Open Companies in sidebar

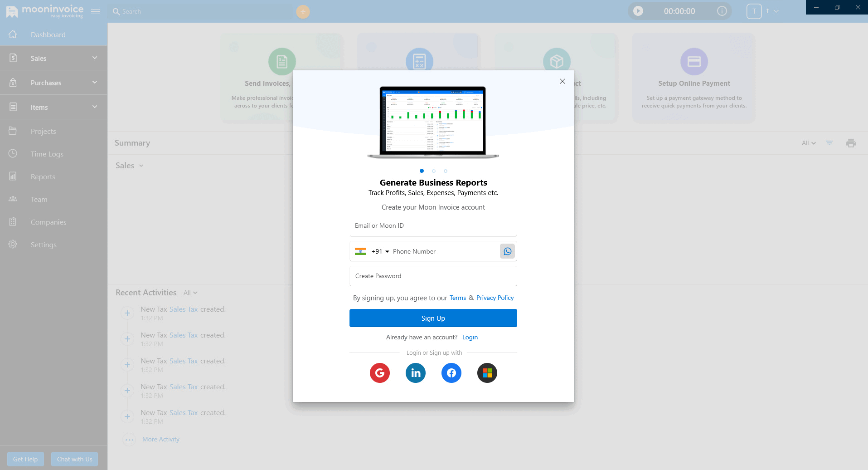53,222
